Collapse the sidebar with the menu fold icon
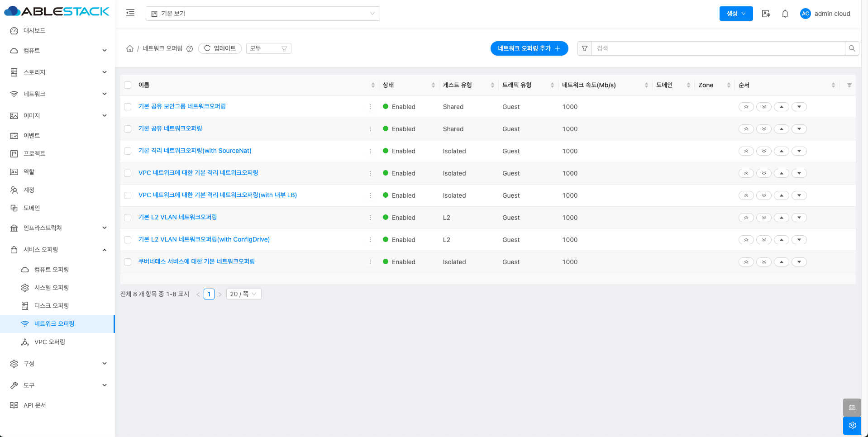868x437 pixels. (130, 13)
